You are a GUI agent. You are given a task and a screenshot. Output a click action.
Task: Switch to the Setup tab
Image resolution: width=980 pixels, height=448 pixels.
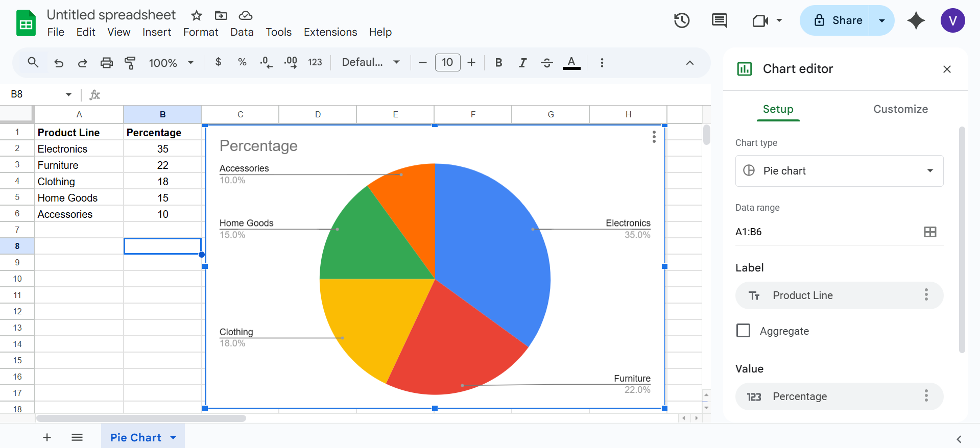pos(778,109)
